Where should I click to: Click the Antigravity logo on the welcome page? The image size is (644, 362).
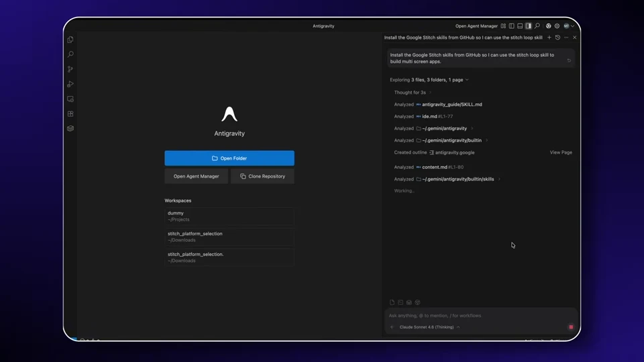pyautogui.click(x=229, y=114)
